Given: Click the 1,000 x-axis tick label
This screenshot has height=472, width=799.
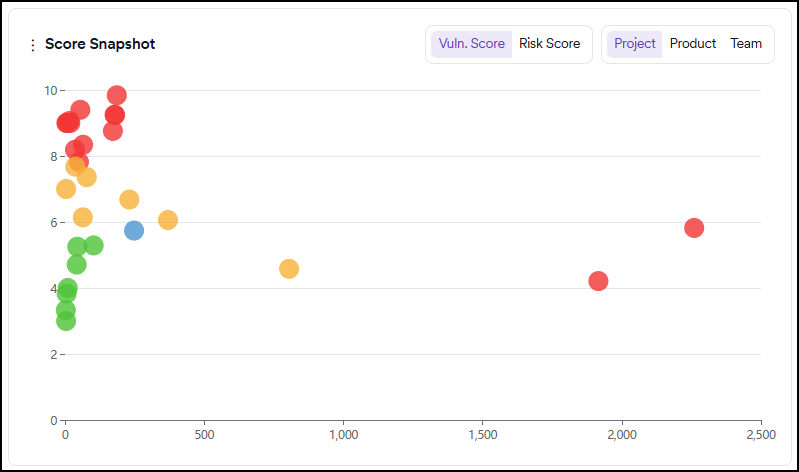Looking at the screenshot, I should pyautogui.click(x=343, y=436).
